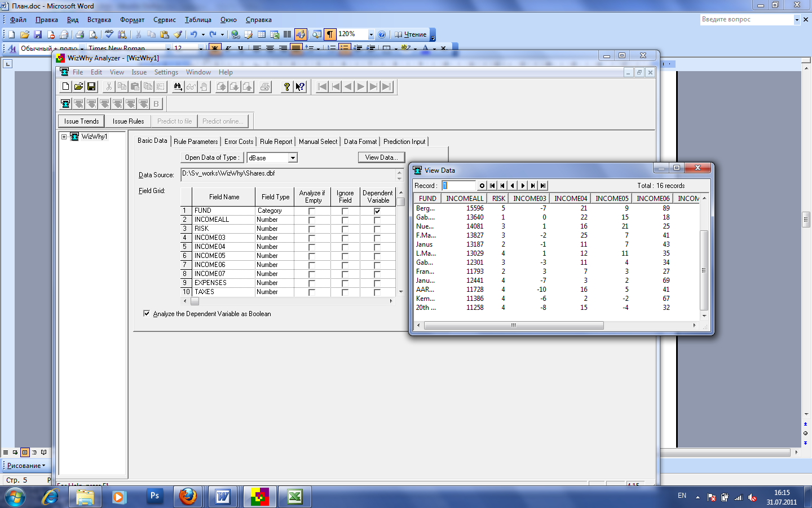The image size is (812, 508).
Task: Toggle Analyze the Dependent Variable as Boolean
Action: click(x=147, y=313)
